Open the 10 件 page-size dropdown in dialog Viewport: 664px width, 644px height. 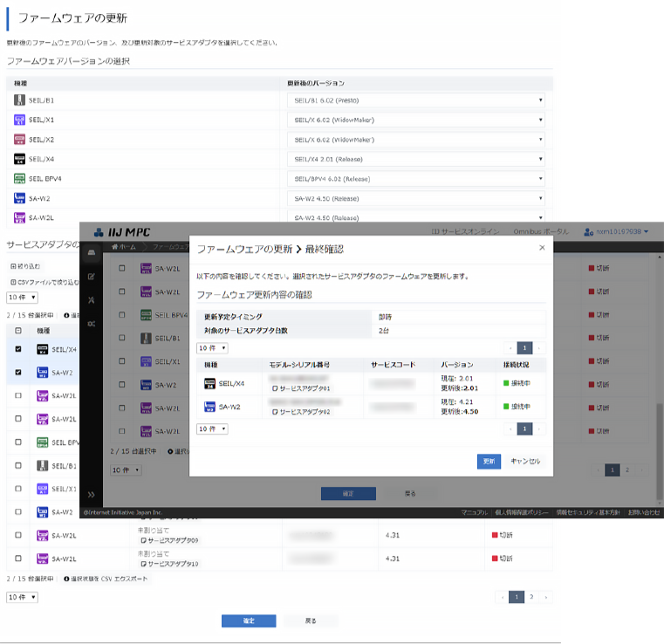tap(212, 347)
